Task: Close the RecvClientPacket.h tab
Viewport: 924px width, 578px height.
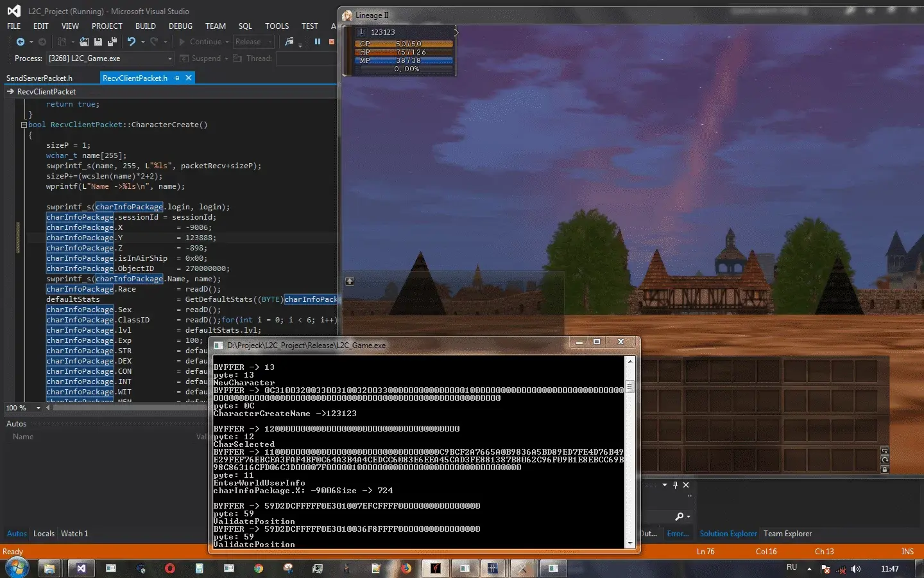Action: 189,78
